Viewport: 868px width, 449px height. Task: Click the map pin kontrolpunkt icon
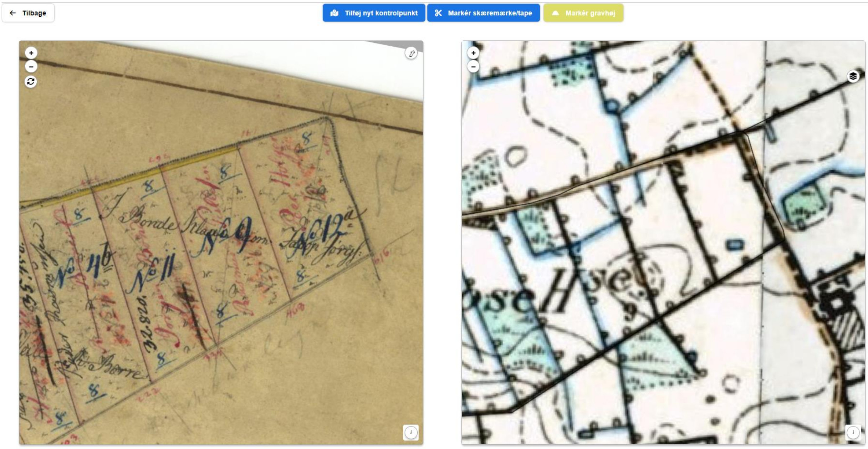334,13
